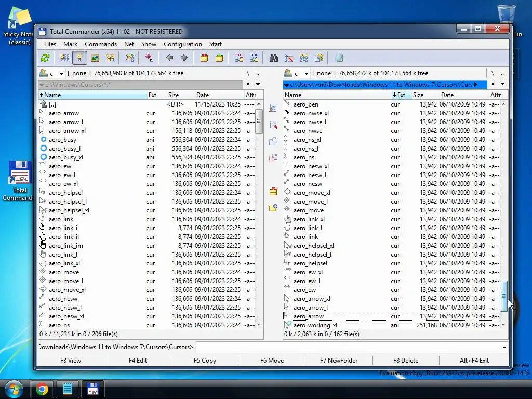Expand left path c:\Windows\Cursors dropdown
Image resolution: width=532 pixels, height=399 pixels.
click(42, 85)
